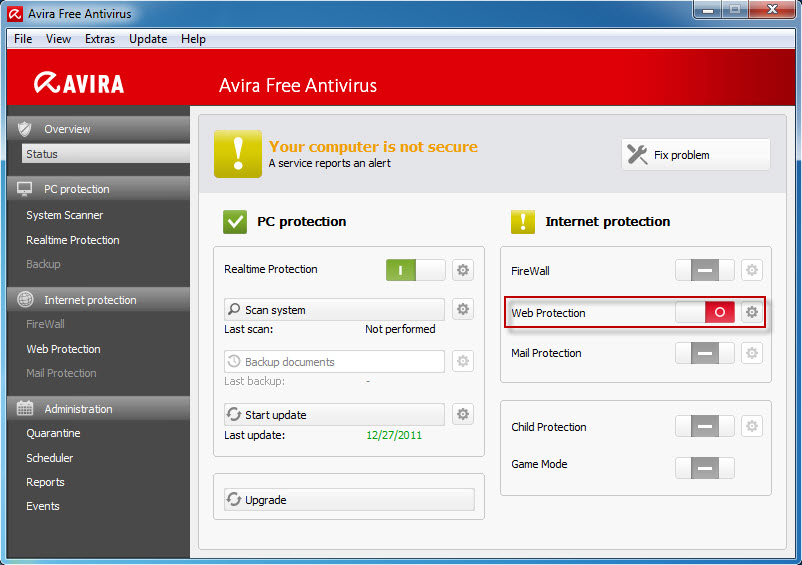Image resolution: width=802 pixels, height=565 pixels.
Task: Click Backup in sidebar
Action: (43, 264)
